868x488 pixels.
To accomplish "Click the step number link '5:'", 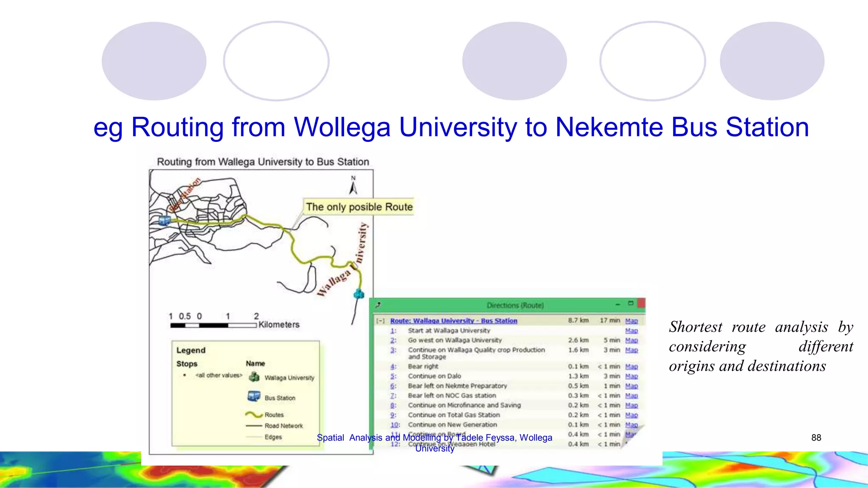I will pyautogui.click(x=393, y=377).
